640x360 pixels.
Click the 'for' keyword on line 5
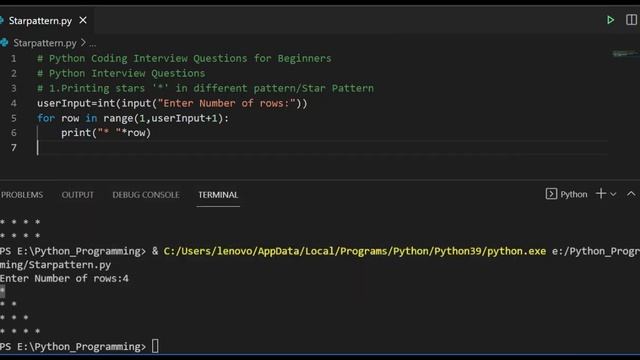46,118
